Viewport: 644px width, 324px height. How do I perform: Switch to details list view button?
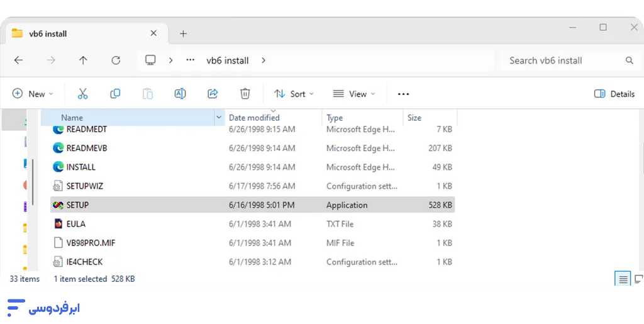pyautogui.click(x=623, y=279)
